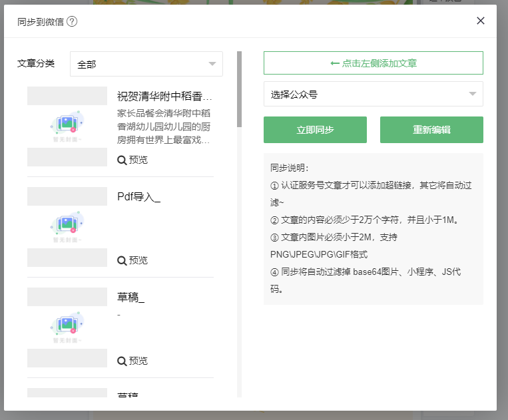Click the 立即同步 button
The width and height of the screenshot is (508, 420).
click(315, 130)
